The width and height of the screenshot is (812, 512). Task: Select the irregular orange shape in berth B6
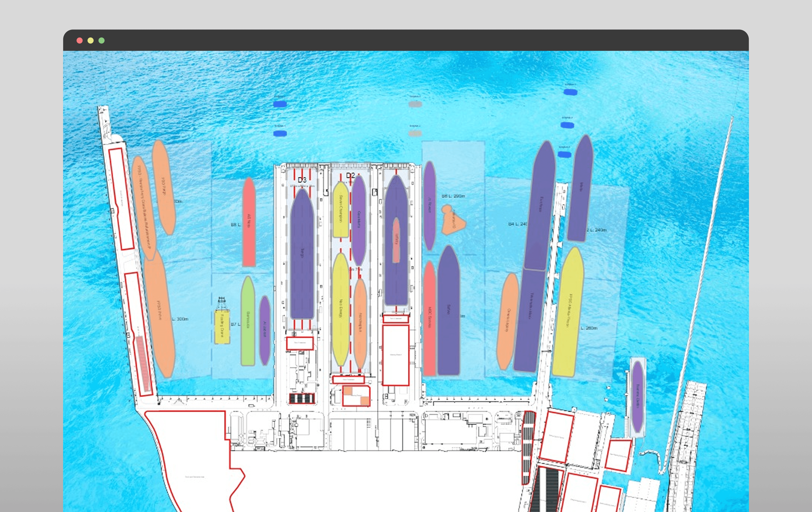[454, 220]
